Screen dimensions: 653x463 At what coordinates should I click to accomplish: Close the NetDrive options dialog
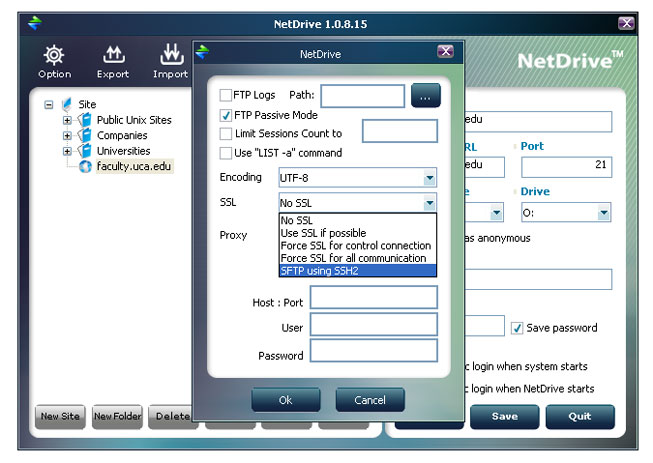(x=446, y=51)
